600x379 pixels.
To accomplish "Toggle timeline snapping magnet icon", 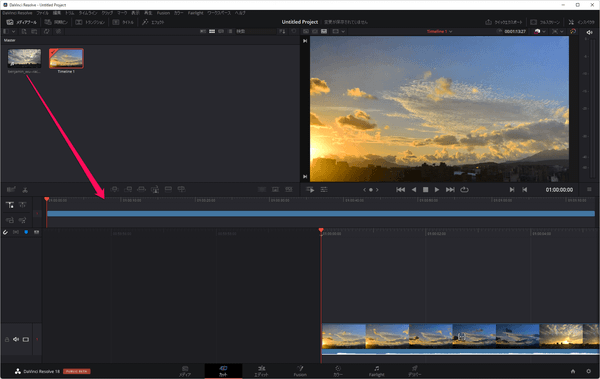I will pyautogui.click(x=5, y=232).
